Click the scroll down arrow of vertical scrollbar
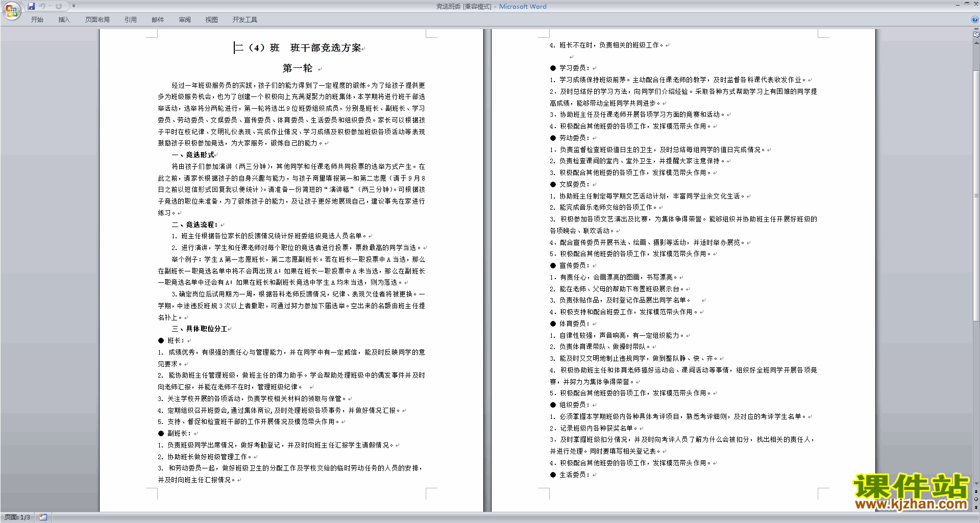This screenshot has width=980, height=523. pos(976,483)
